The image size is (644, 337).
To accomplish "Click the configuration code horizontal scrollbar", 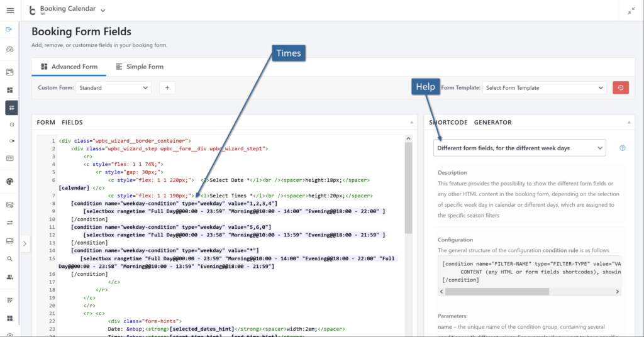I will [497, 292].
